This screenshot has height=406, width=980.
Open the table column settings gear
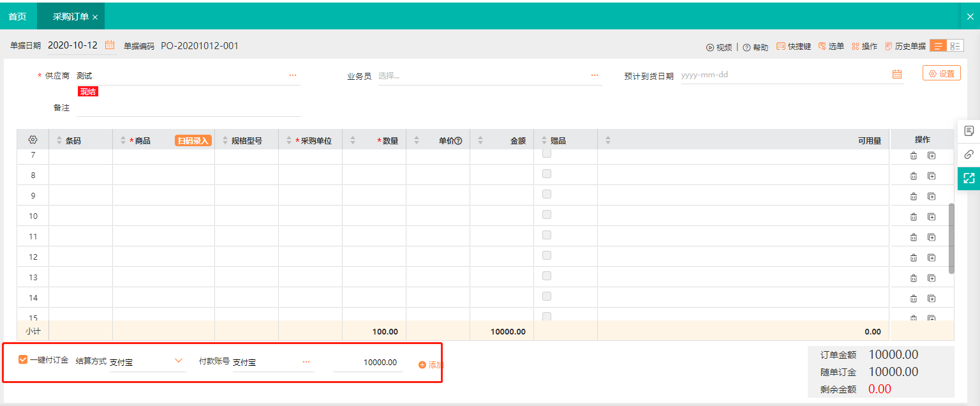pos(33,140)
